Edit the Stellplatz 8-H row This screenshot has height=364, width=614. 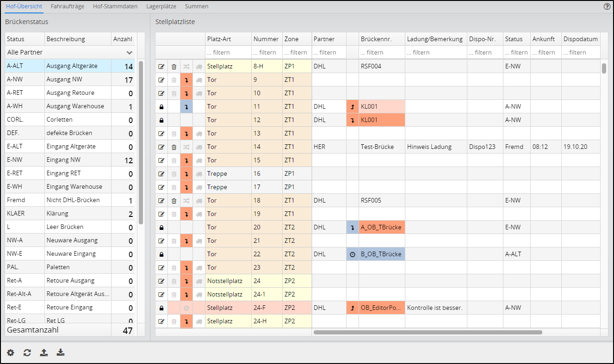click(x=161, y=67)
